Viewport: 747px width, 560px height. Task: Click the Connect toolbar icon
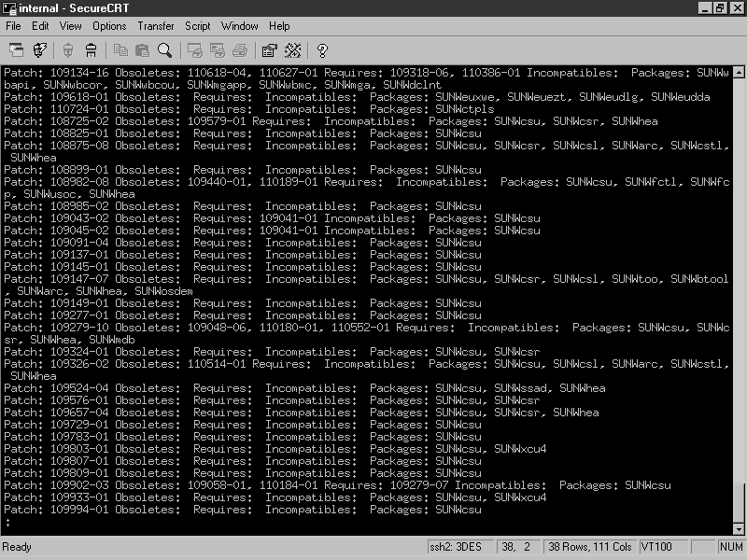(16, 50)
